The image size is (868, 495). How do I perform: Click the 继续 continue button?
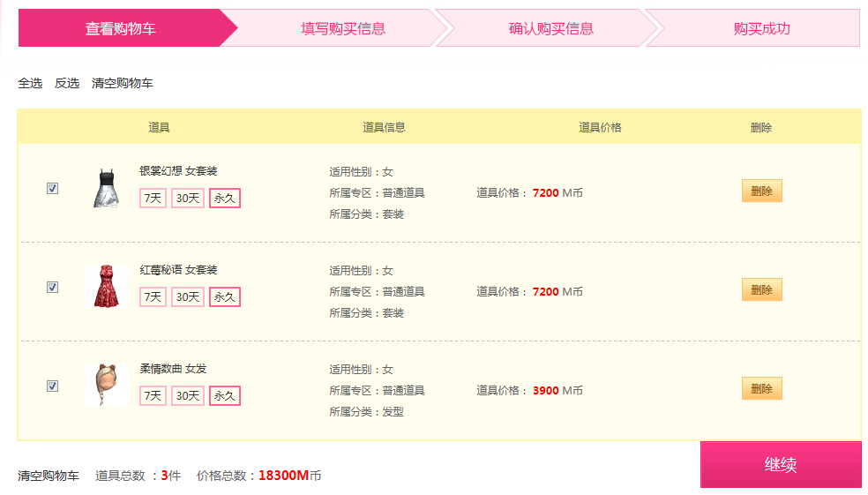(781, 464)
